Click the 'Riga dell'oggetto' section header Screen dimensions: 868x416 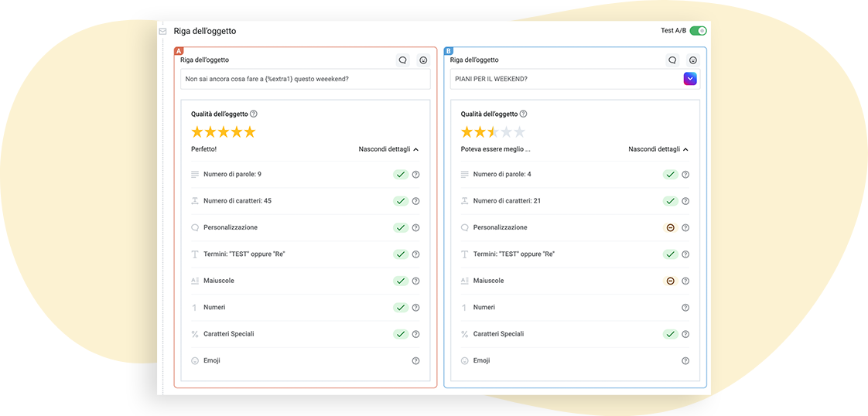(205, 31)
